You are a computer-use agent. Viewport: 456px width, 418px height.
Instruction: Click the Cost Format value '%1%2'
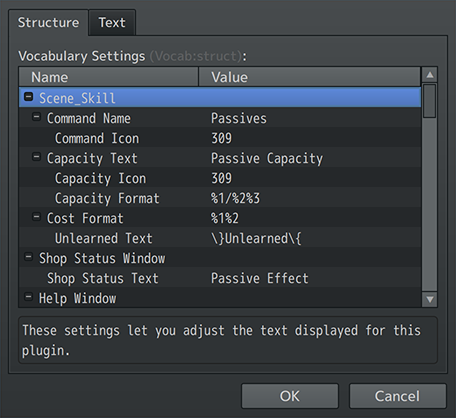click(x=225, y=218)
